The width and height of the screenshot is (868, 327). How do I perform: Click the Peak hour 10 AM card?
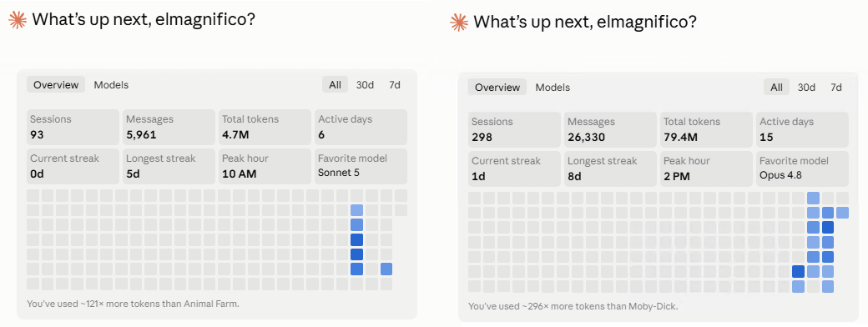coord(265,166)
